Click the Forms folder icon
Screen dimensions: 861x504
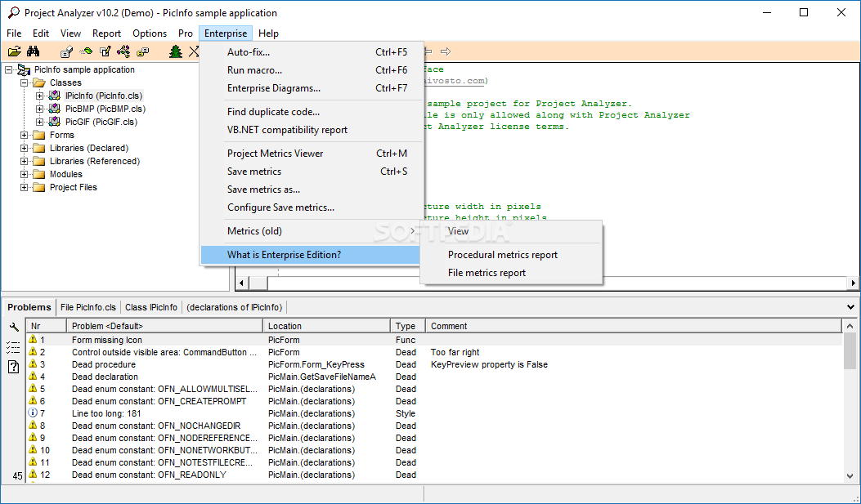[39, 135]
